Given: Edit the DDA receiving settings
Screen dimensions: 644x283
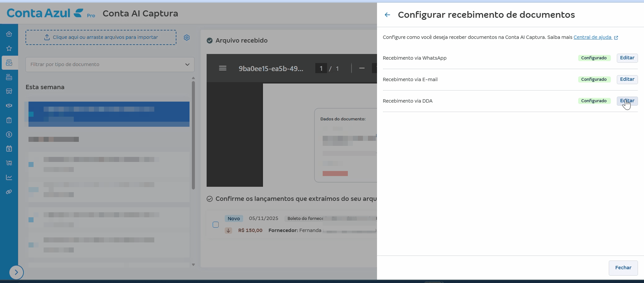Looking at the screenshot, I should pos(627,101).
